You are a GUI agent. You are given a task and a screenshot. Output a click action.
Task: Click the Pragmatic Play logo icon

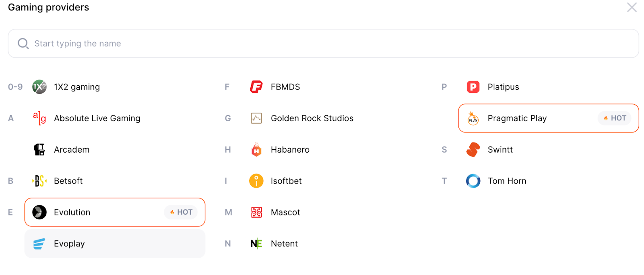click(473, 118)
